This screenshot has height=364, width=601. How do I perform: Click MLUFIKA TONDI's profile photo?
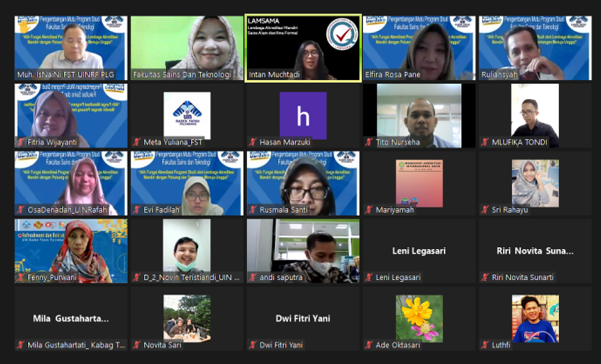click(x=535, y=116)
